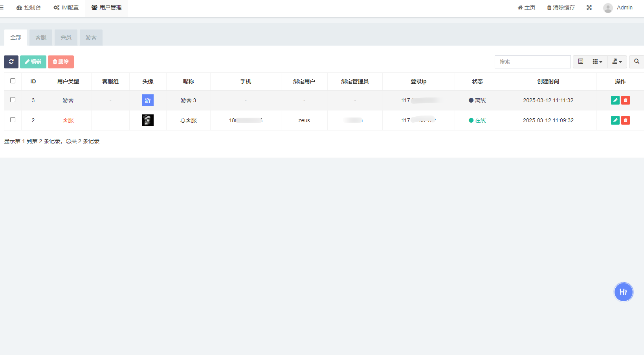Enter fullscreen using the expand icon
The height and width of the screenshot is (355, 644).
coord(589,7)
